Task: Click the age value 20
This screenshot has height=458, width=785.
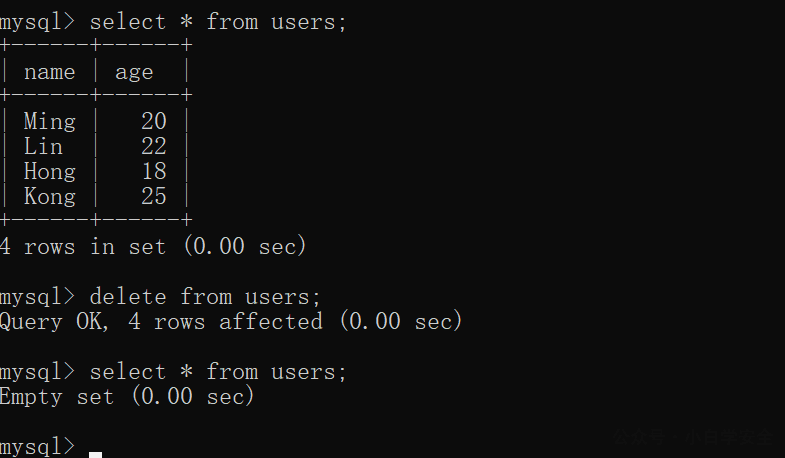Action: [x=154, y=121]
